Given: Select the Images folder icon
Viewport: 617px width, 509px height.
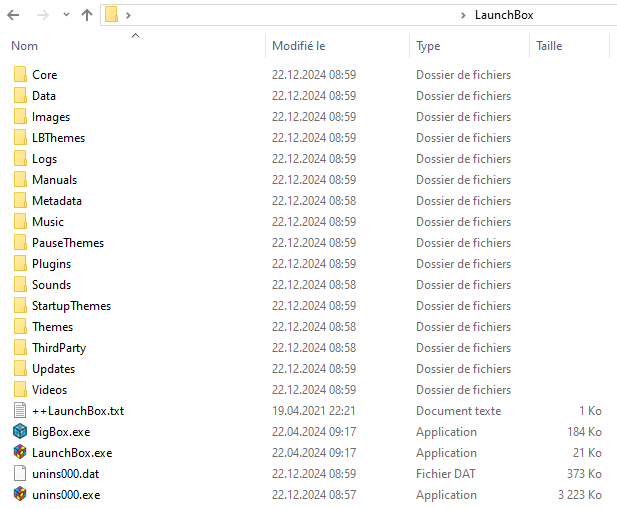Looking at the screenshot, I should tap(20, 116).
